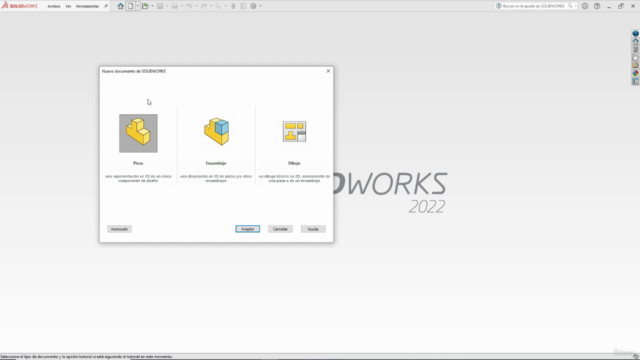Open 3DEXPERIENCE Marketplace globe tab in task pane

click(x=636, y=33)
